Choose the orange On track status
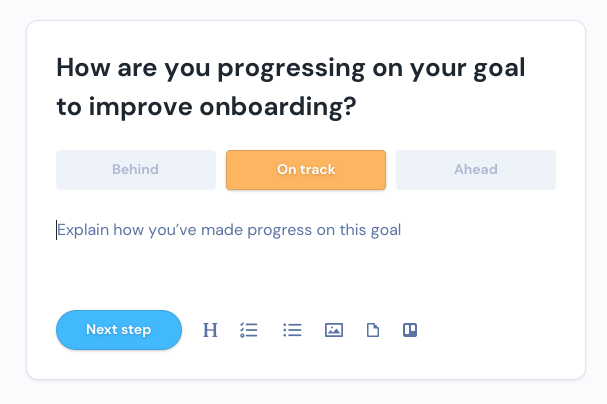Viewport: 607px width, 404px height. click(x=306, y=170)
